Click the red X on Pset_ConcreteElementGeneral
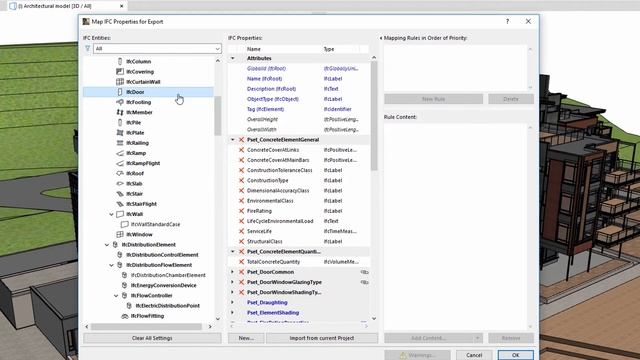Image resolution: width=640 pixels, height=360 pixels. (241, 140)
